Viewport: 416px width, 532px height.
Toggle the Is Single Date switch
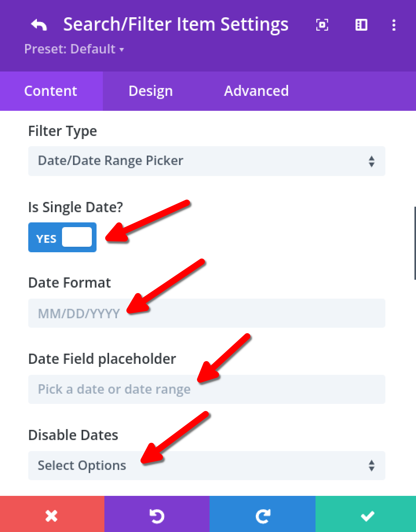click(62, 237)
